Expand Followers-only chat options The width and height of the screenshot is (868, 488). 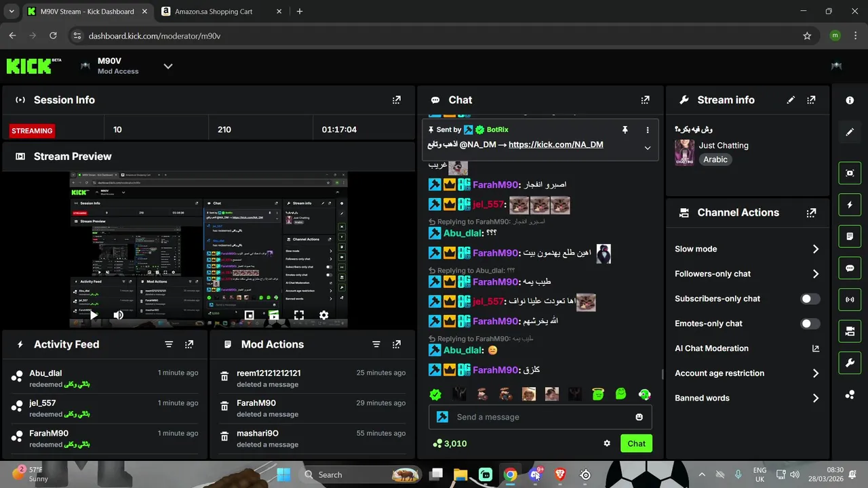click(x=816, y=274)
